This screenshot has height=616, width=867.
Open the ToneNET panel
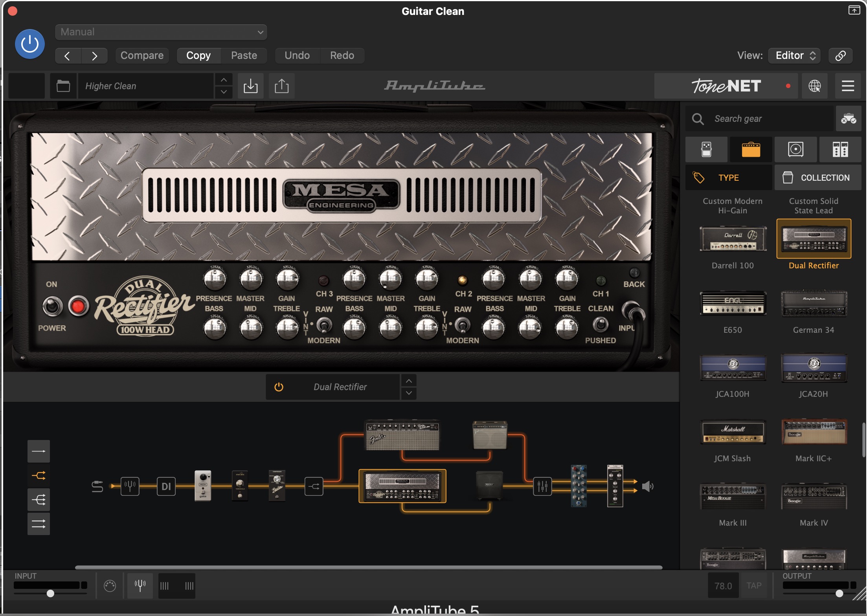click(x=726, y=86)
